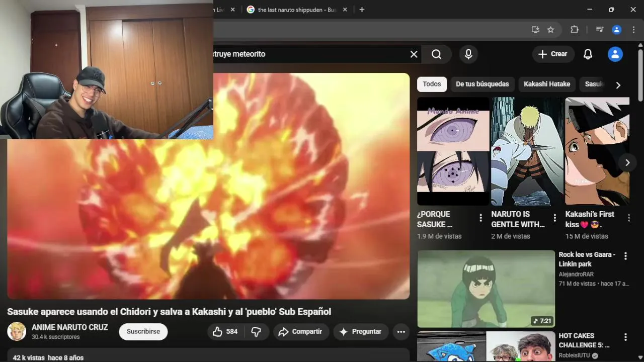Image resolution: width=644 pixels, height=362 pixels.
Task: Bookmark this page with star icon
Action: point(550,30)
